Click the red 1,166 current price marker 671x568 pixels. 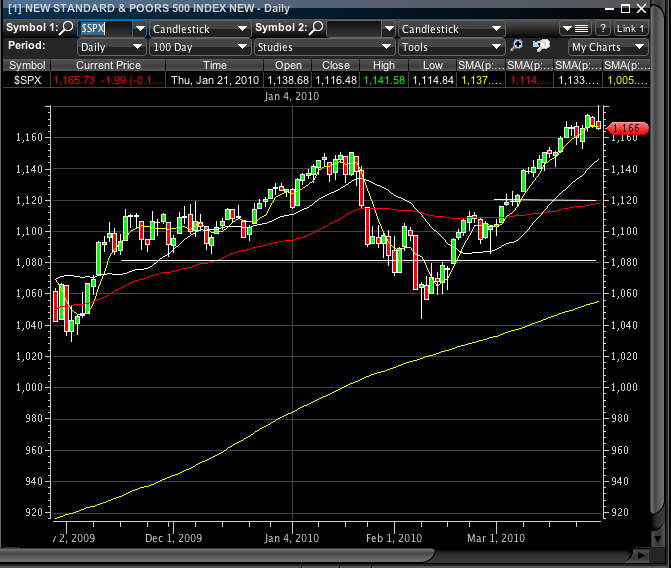coord(627,128)
